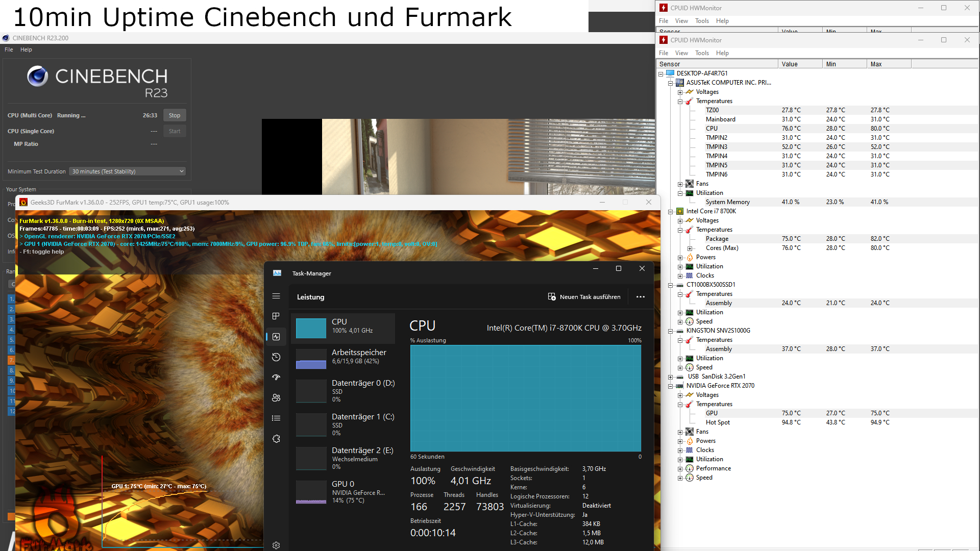Open the App history icon in sidebar
The image size is (980, 551).
[x=276, y=357]
